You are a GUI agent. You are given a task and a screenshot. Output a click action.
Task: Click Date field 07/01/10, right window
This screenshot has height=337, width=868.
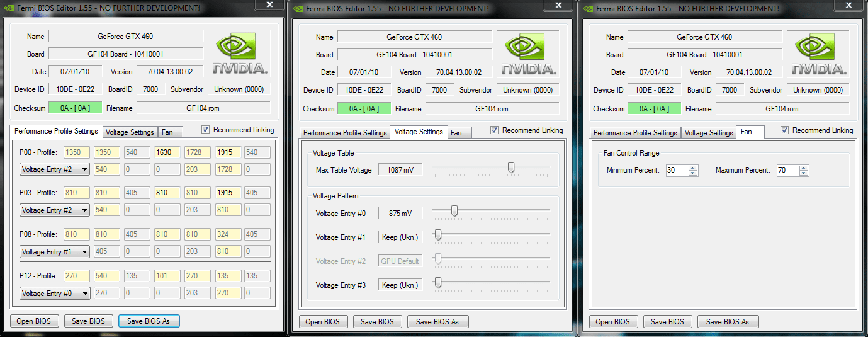654,72
